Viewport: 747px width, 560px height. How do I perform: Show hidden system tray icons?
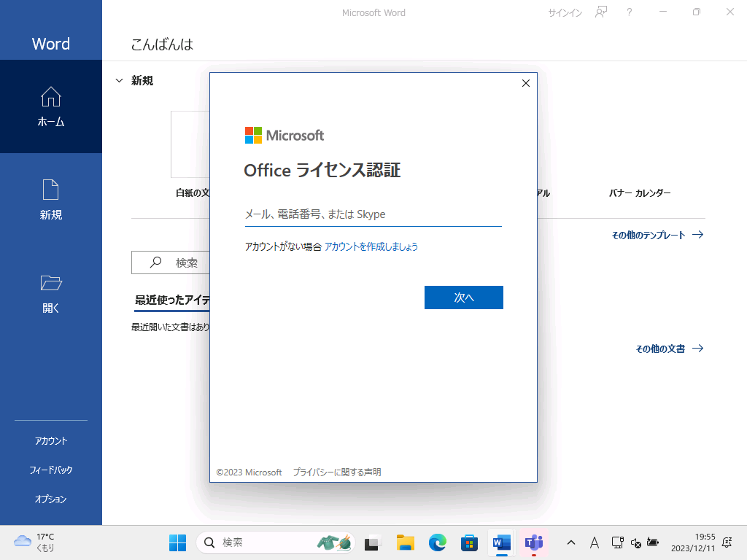[570, 542]
